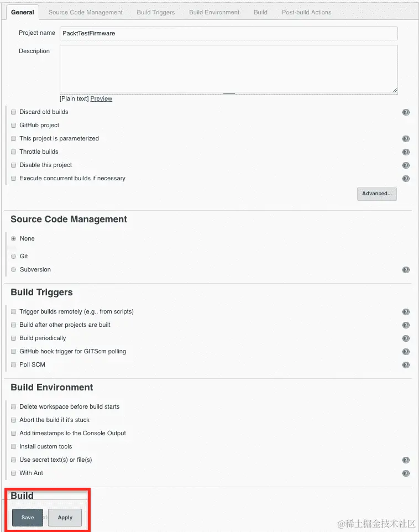Go to Post-build Actions tab
This screenshot has width=419, height=532.
coord(306,12)
